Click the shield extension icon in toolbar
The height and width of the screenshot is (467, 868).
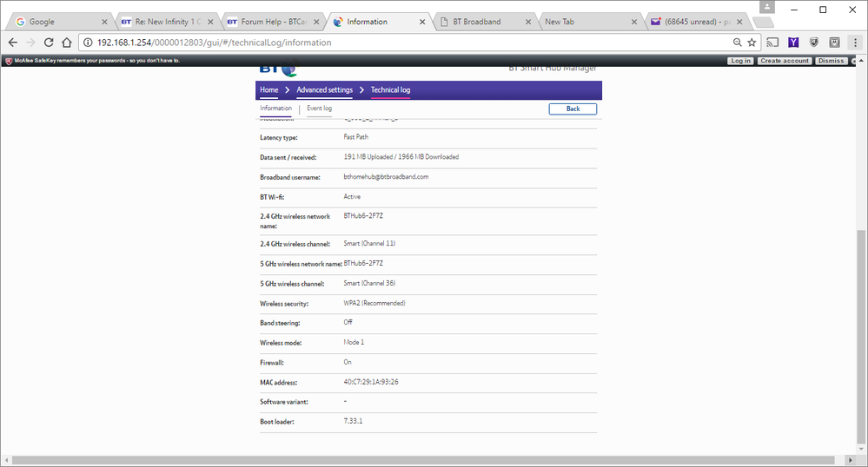[814, 43]
